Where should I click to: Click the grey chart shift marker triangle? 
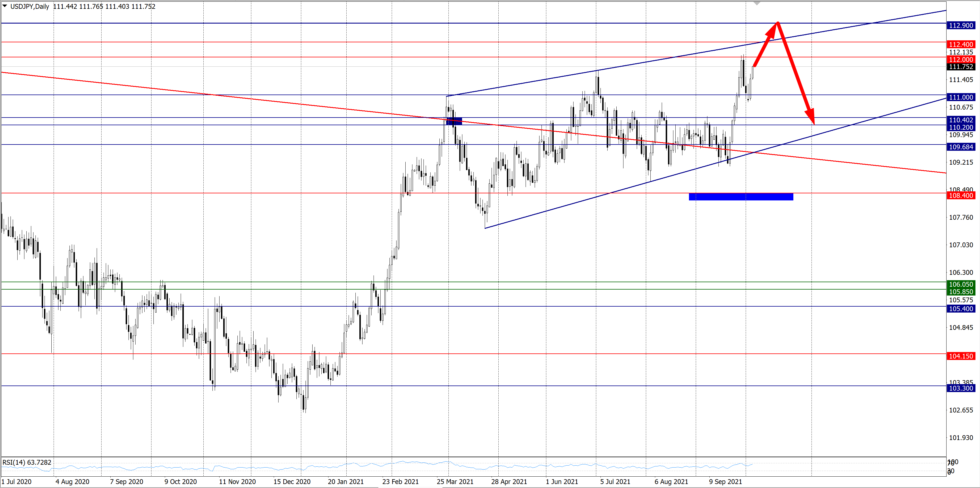pos(757,3)
